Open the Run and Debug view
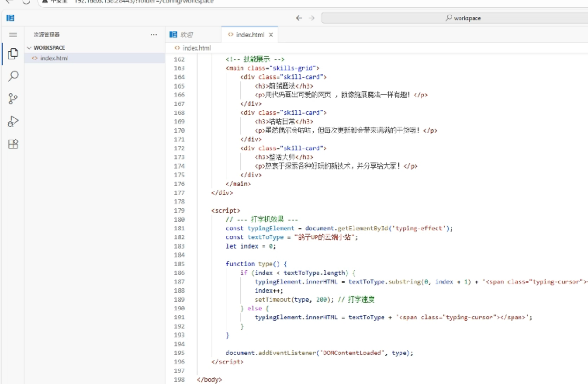 tap(13, 121)
